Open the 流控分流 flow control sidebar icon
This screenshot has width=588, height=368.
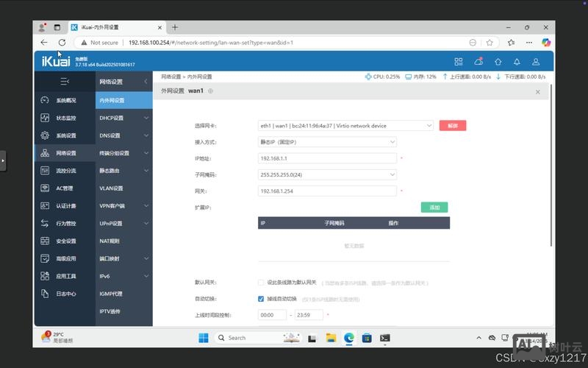(45, 171)
